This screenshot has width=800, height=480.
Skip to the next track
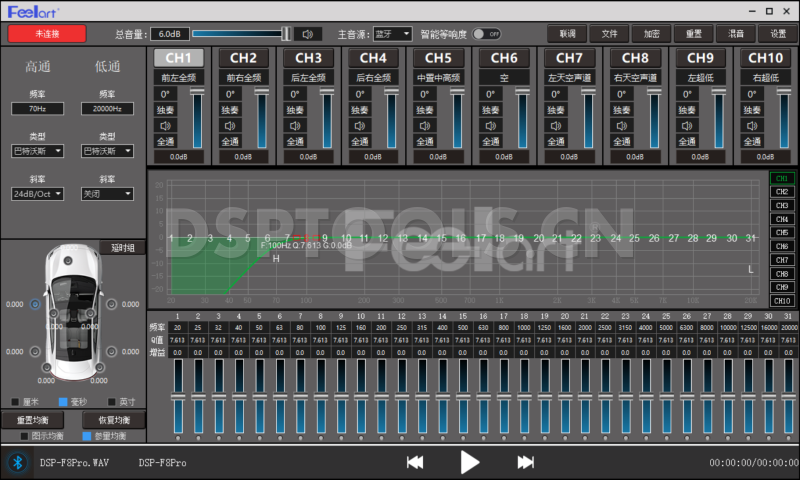coord(525,462)
